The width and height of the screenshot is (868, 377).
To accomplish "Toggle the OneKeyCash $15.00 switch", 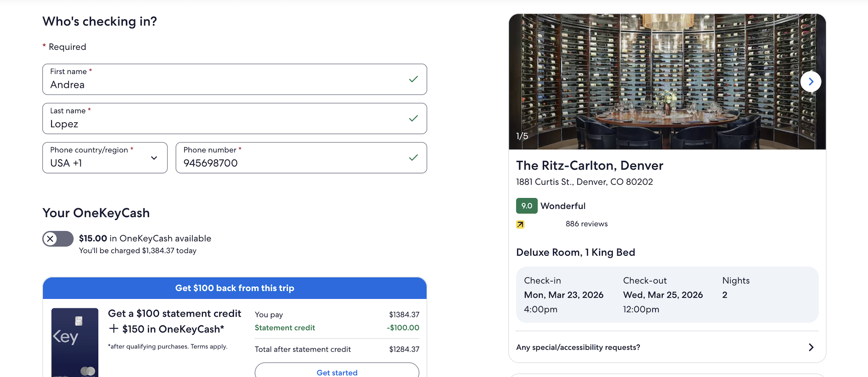I will (58, 239).
